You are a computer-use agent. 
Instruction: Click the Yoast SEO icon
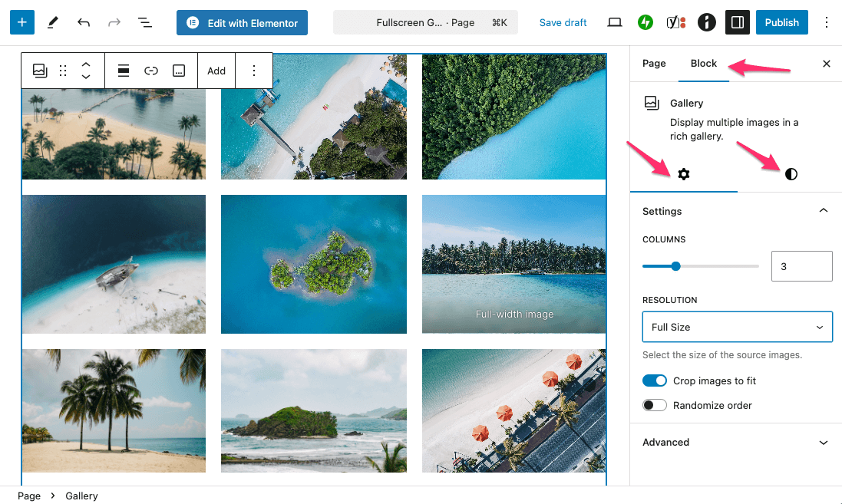[675, 22]
